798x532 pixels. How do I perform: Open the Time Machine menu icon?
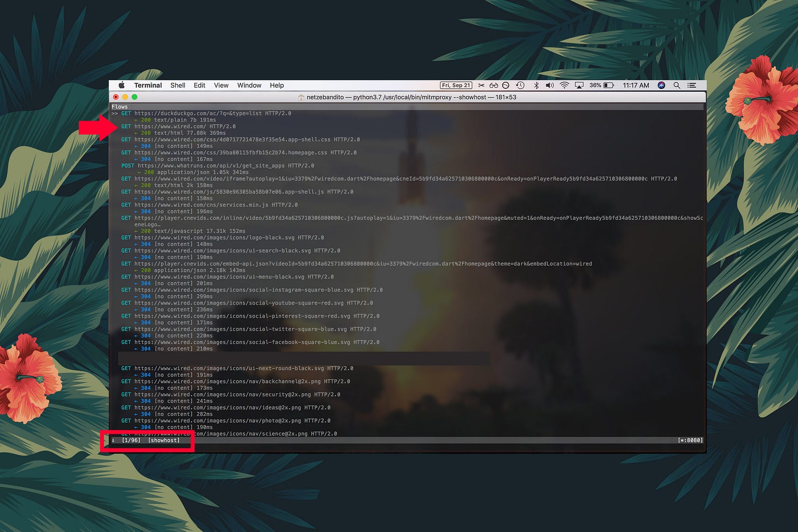pyautogui.click(x=520, y=85)
